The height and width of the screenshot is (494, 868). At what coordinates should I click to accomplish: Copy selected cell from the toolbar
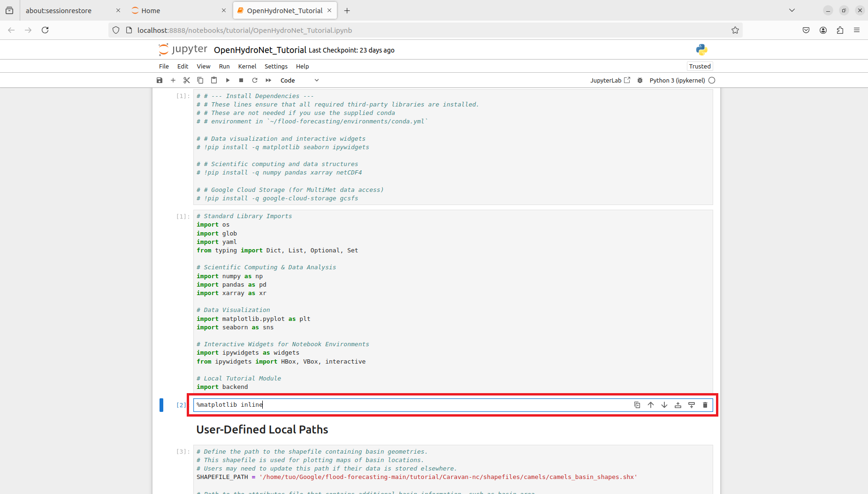(x=200, y=80)
